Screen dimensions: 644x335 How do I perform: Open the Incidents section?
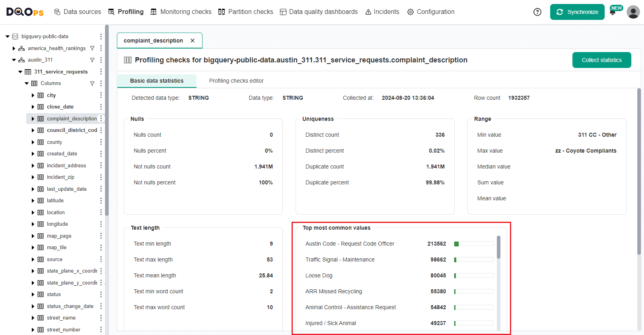pos(382,12)
